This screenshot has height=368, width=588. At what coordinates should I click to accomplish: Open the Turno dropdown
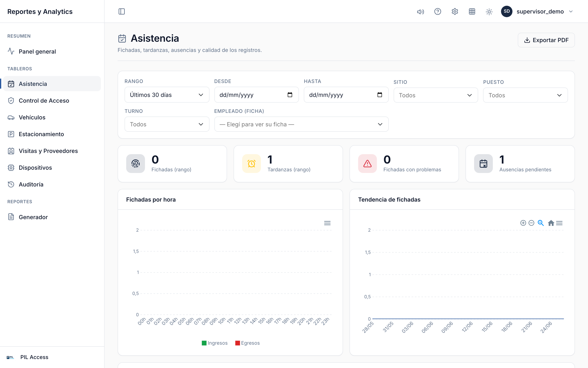[x=167, y=124]
